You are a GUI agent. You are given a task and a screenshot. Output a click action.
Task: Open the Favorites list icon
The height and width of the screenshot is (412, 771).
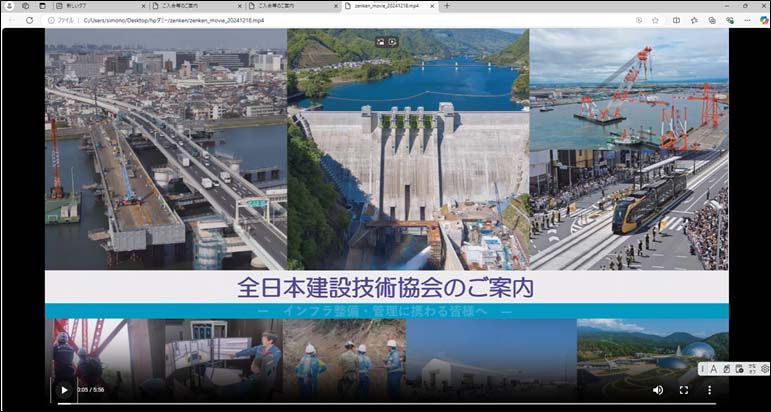tap(694, 20)
